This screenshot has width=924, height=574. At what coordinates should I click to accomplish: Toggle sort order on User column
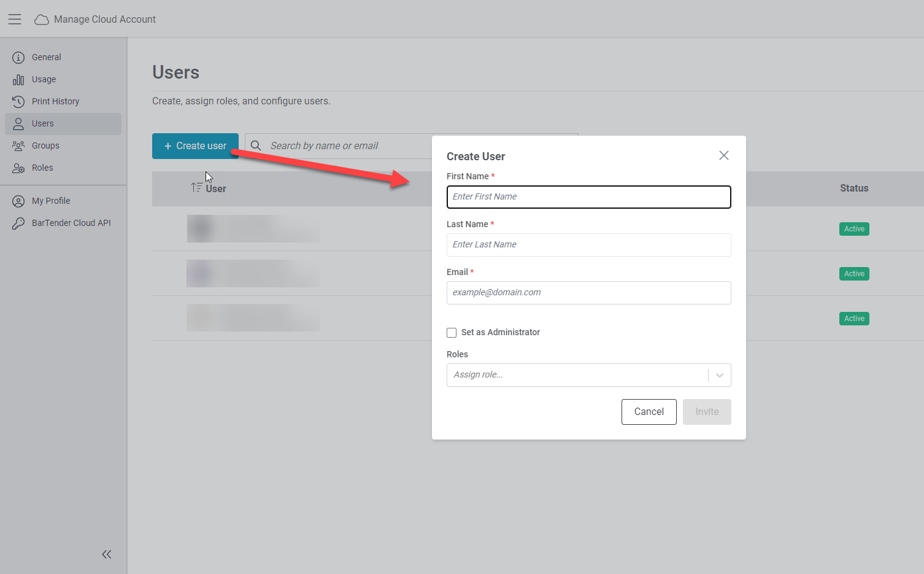(x=196, y=187)
